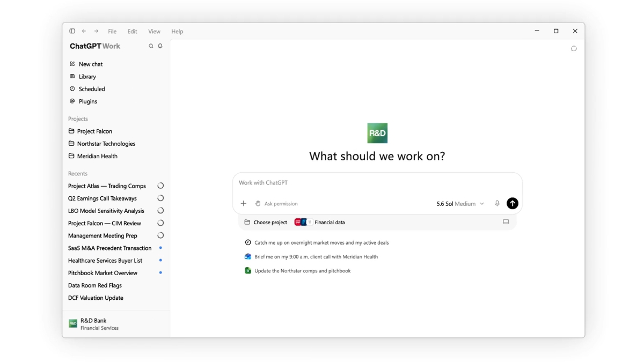Viewport: 644px width, 362px height.
Task: Click the black send arrow button
Action: [513, 203]
